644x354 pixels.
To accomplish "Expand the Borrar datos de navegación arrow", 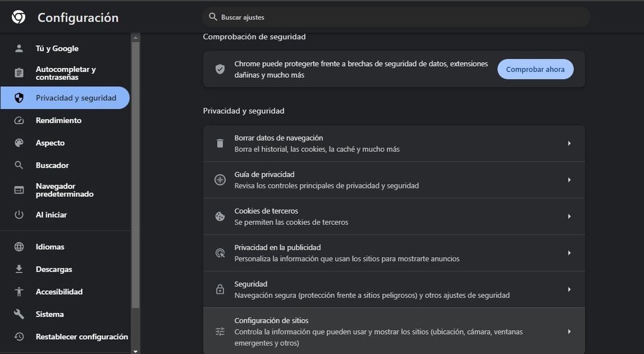I will coord(569,143).
